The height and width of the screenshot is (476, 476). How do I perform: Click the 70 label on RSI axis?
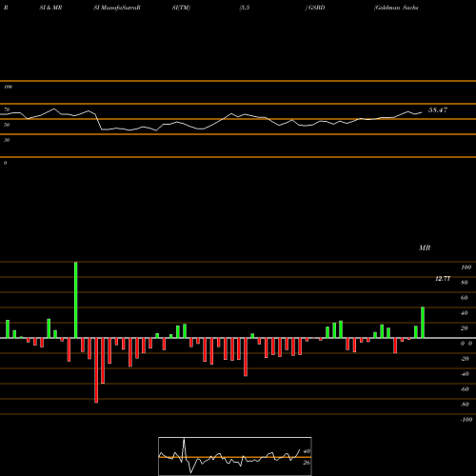[x=7, y=109]
